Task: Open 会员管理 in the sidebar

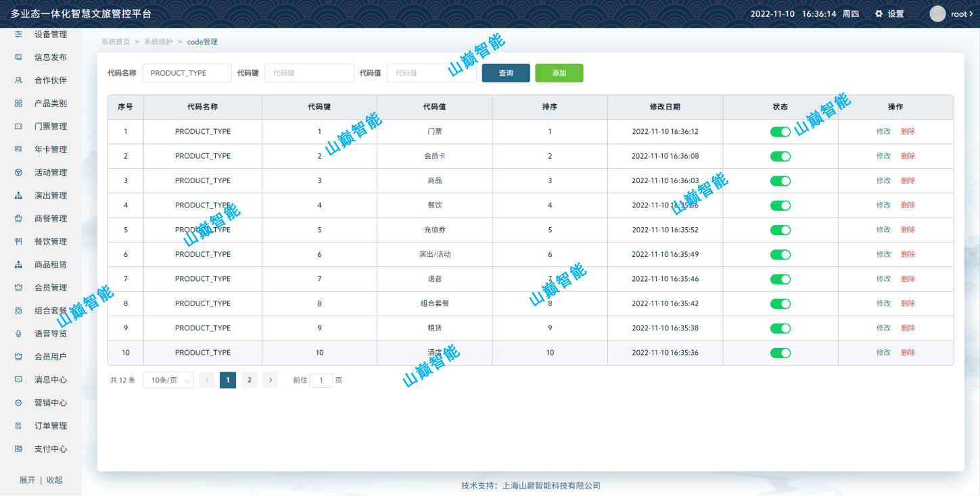Action: point(50,288)
